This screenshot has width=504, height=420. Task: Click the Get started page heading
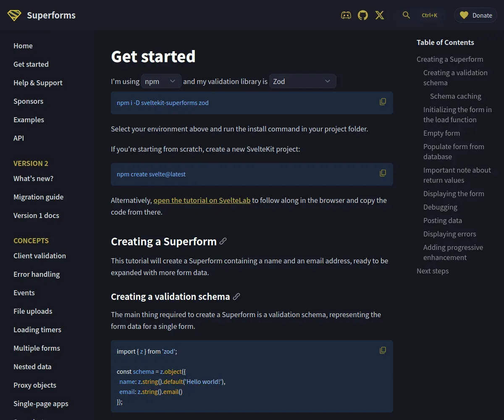pyautogui.click(x=153, y=56)
